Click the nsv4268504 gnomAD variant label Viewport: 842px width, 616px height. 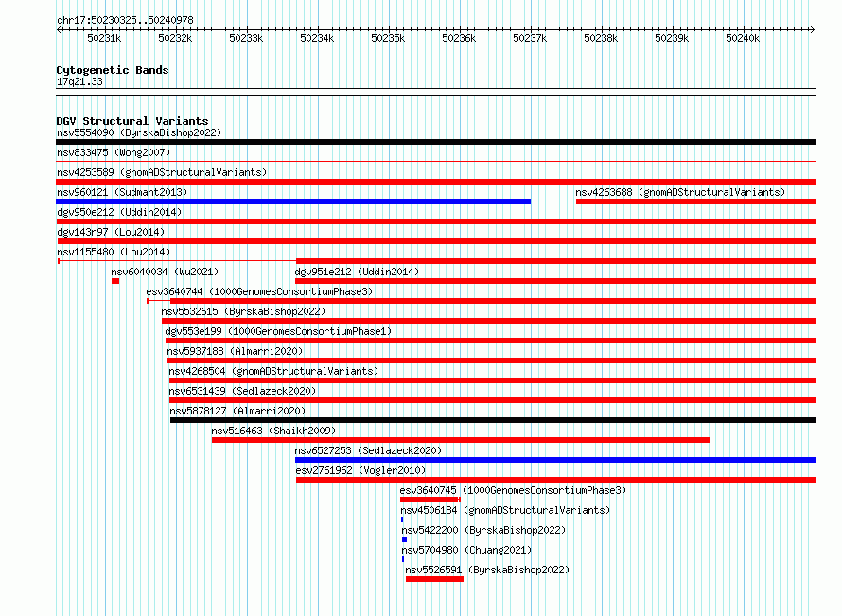(x=273, y=371)
